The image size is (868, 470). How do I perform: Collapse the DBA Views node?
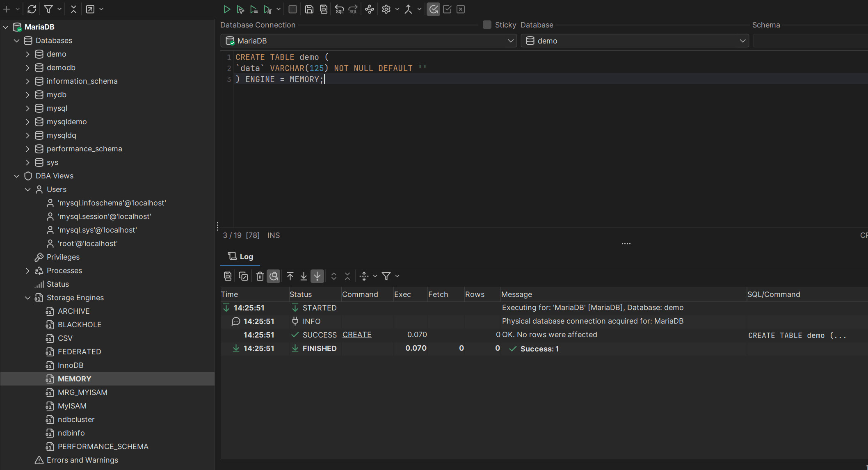(16, 176)
